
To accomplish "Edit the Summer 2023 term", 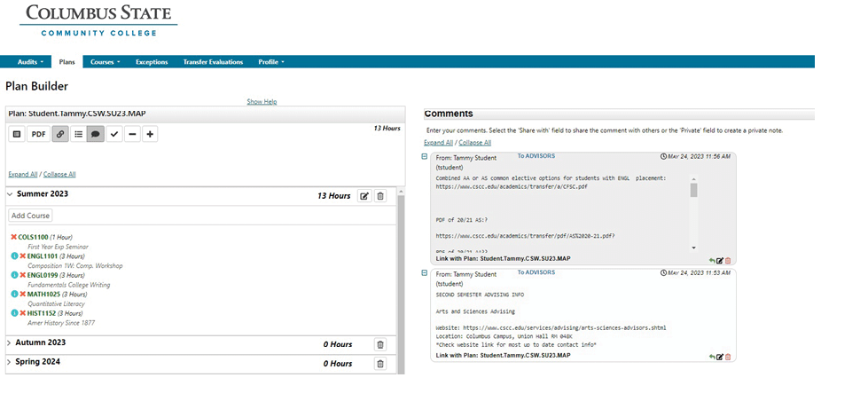I will click(364, 196).
